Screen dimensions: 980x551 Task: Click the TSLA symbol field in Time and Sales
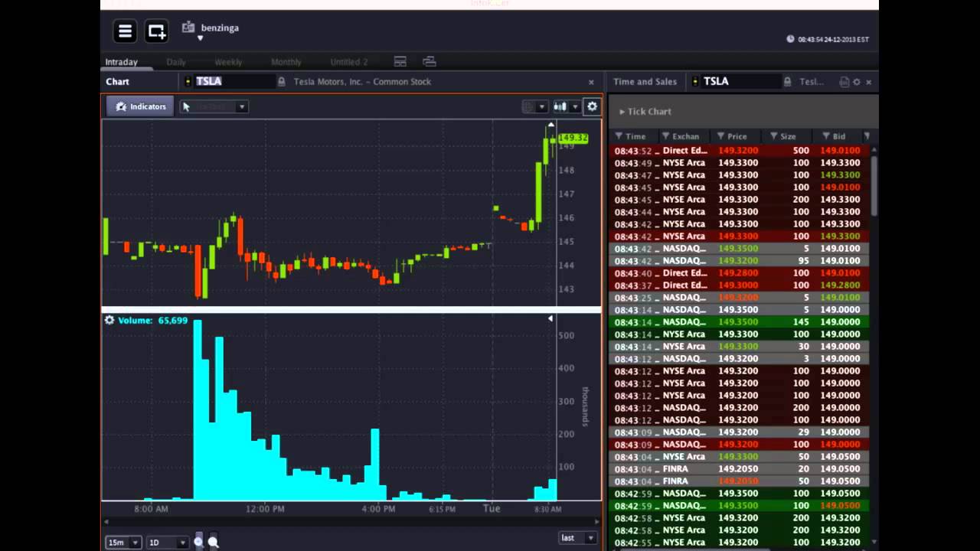[x=740, y=81]
